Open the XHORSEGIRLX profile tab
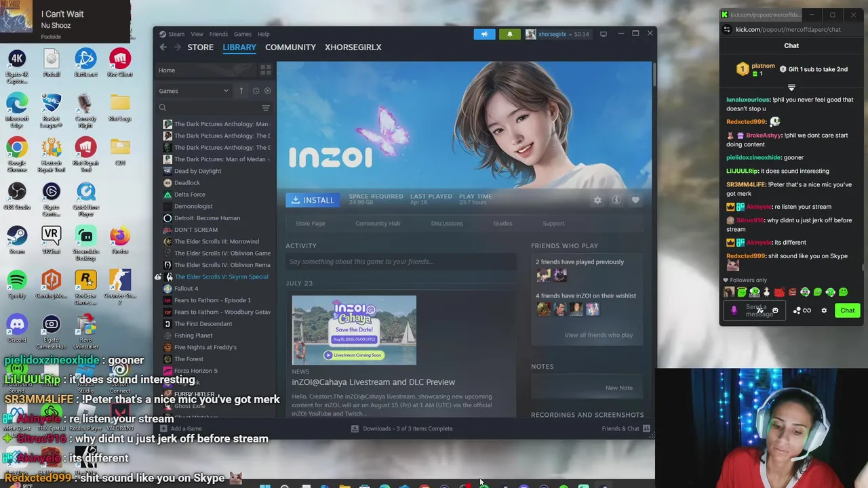This screenshot has width=868, height=488. 353,47
